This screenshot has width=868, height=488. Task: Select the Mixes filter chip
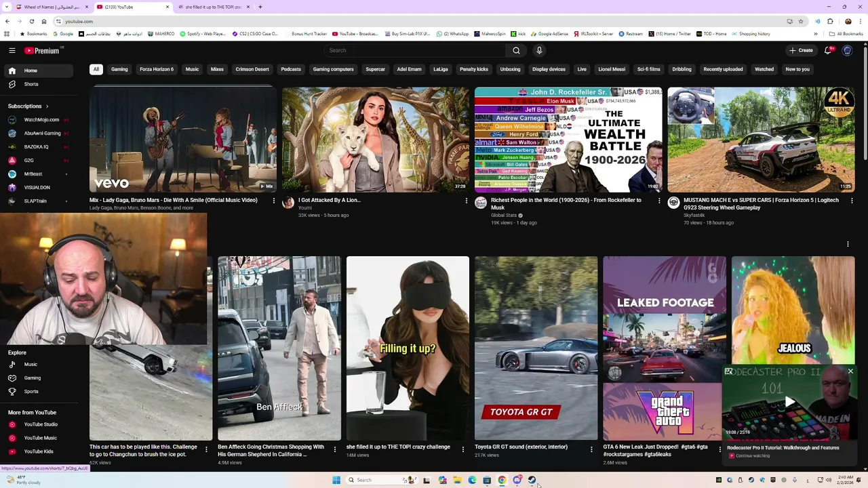click(x=217, y=69)
